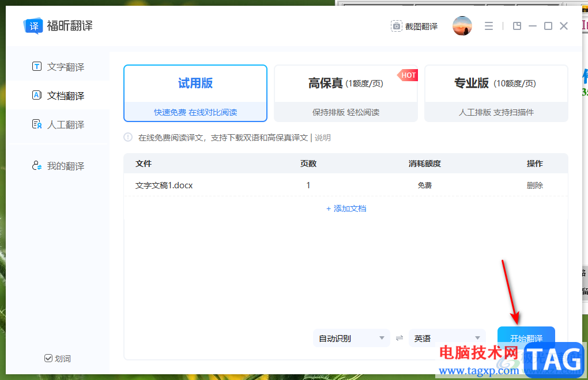Select the 试用版 trial plan card

195,93
